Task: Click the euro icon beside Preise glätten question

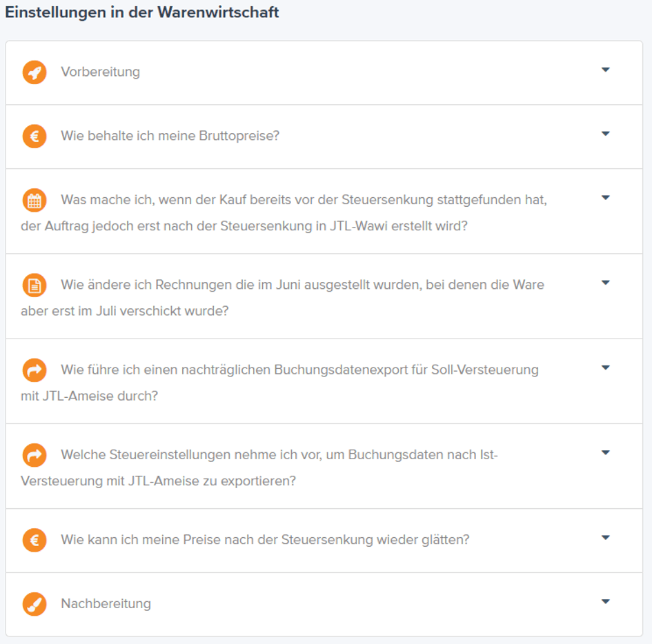Action: (x=34, y=540)
